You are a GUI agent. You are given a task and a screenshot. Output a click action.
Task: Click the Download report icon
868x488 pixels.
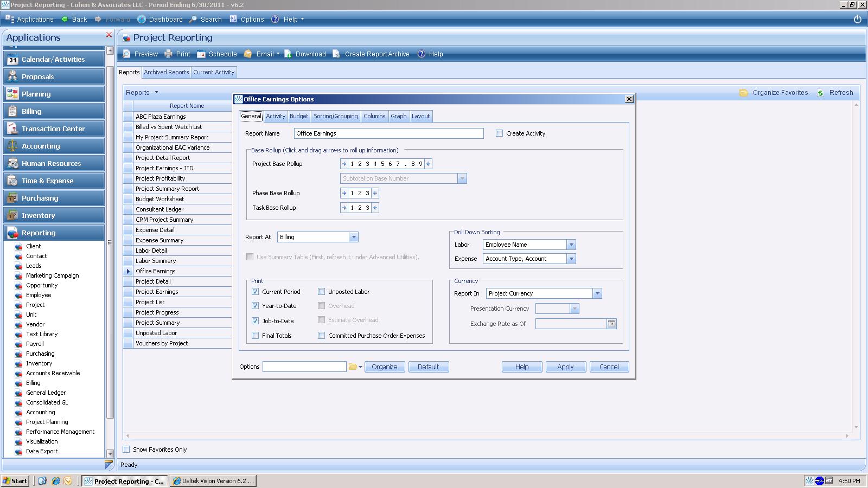click(288, 54)
